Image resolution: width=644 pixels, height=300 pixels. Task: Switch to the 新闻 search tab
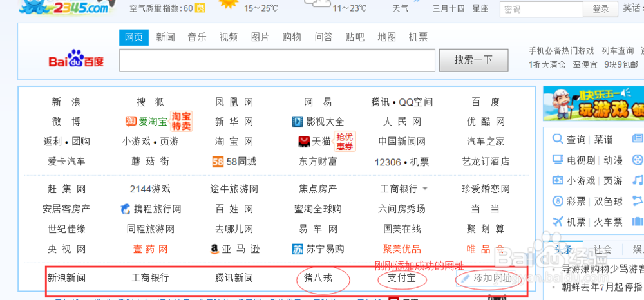coord(166,37)
